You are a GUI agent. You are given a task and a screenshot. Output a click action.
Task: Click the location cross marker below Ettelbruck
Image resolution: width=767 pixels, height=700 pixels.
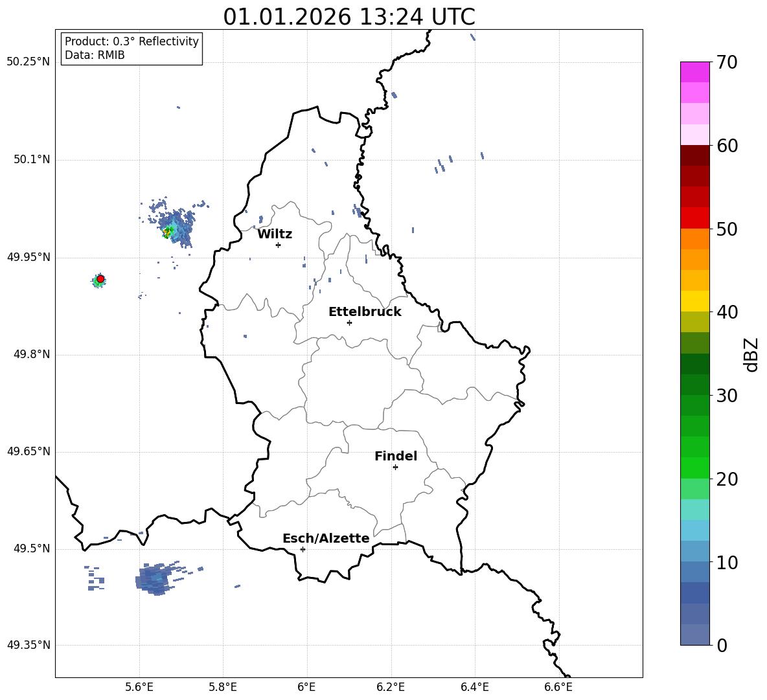[349, 322]
